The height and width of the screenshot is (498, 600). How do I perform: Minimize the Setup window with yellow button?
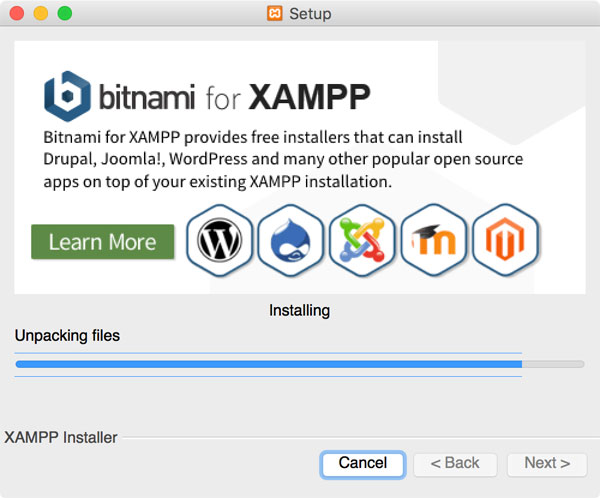[x=41, y=13]
